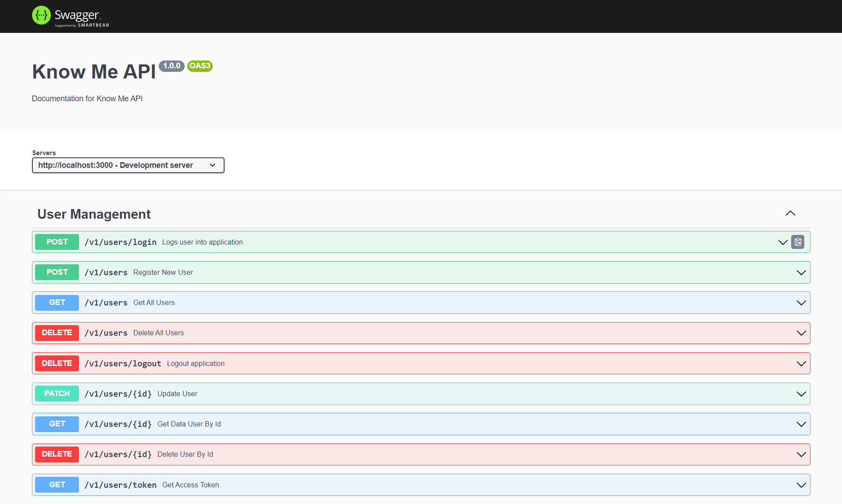The height and width of the screenshot is (504, 842).
Task: Click the DELETE badge for Logout application
Action: click(57, 363)
